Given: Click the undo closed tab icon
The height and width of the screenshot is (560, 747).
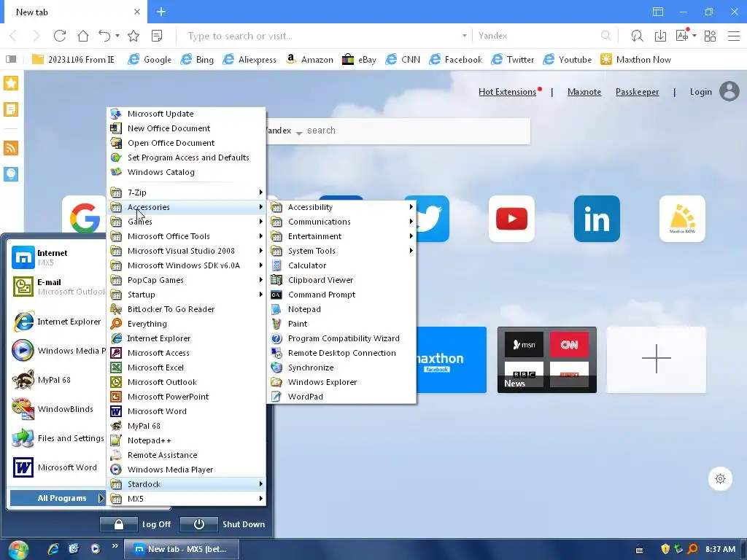Looking at the screenshot, I should tap(104, 36).
